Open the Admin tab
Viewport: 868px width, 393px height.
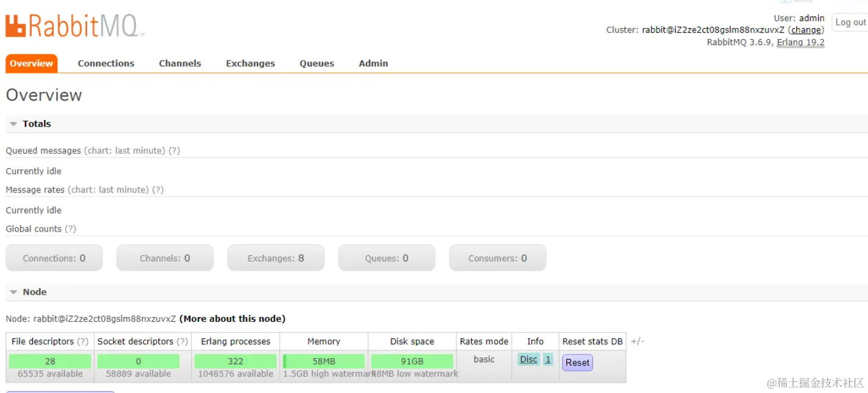[373, 63]
